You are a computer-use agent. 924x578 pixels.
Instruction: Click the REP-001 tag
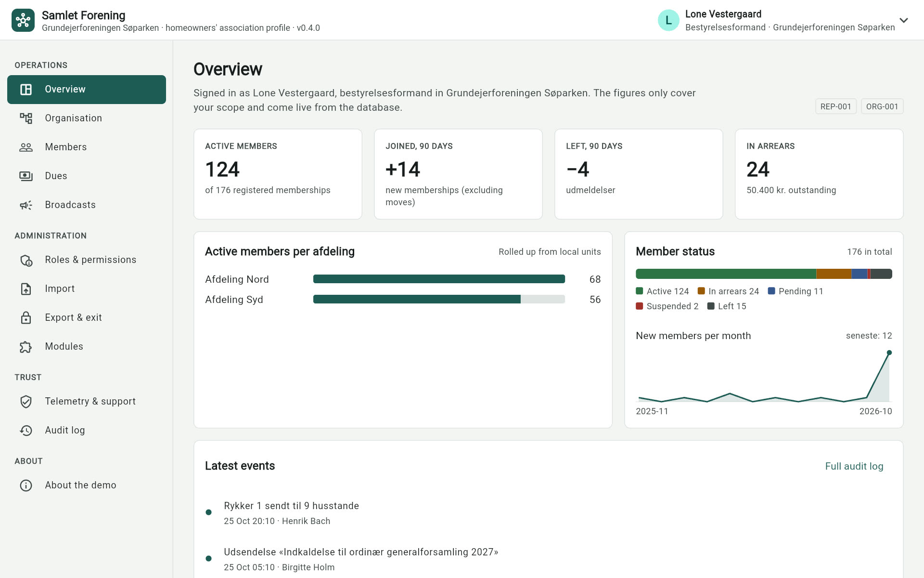pyautogui.click(x=836, y=106)
